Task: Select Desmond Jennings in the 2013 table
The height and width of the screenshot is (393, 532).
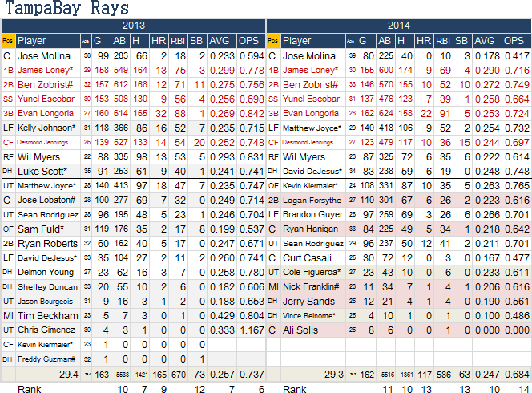Action: (42, 142)
